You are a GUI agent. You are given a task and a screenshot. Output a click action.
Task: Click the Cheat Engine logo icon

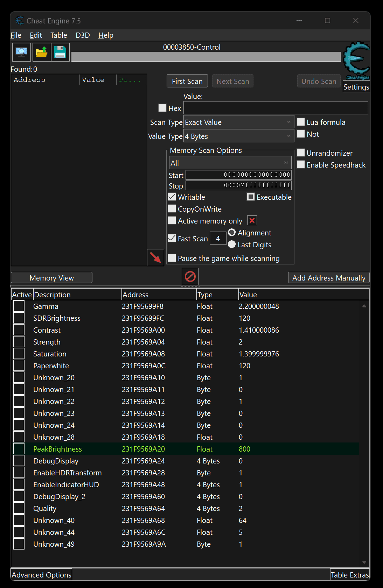point(356,61)
